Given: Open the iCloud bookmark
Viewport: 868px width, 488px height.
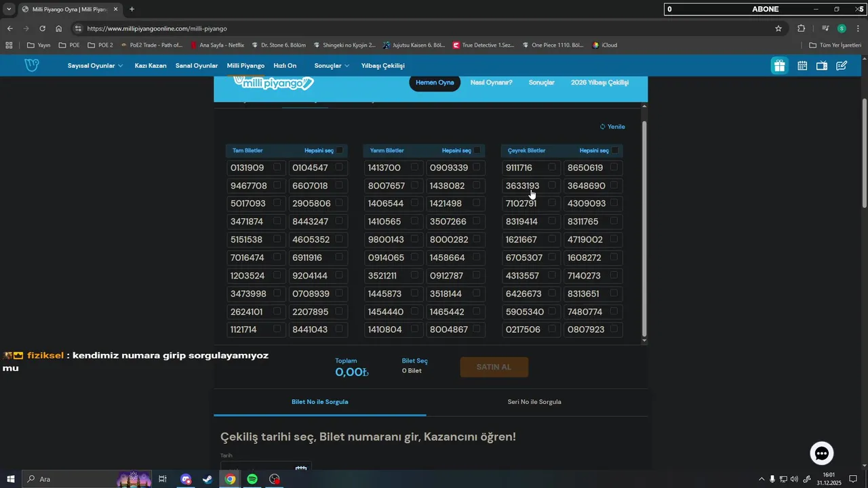Looking at the screenshot, I should point(605,45).
